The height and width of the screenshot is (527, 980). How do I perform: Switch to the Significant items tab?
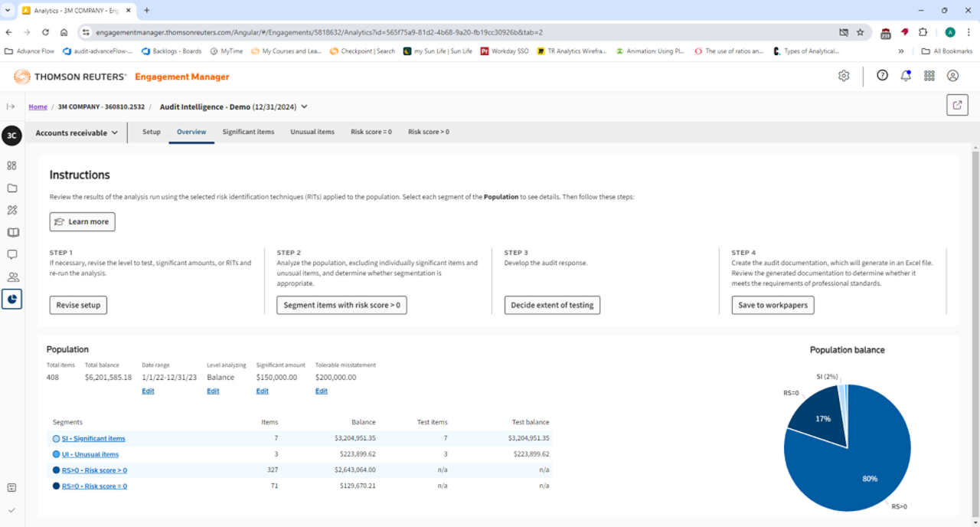click(248, 131)
